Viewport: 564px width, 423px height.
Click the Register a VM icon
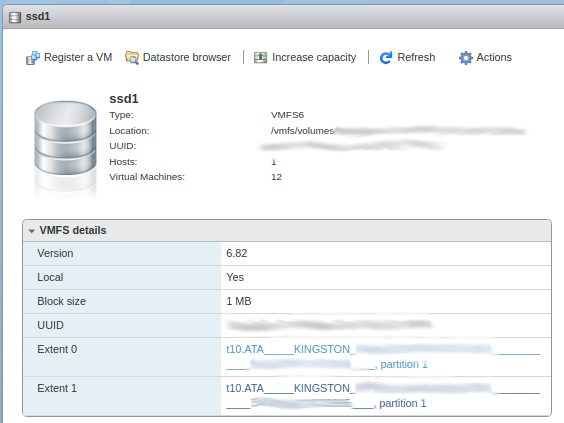point(33,58)
